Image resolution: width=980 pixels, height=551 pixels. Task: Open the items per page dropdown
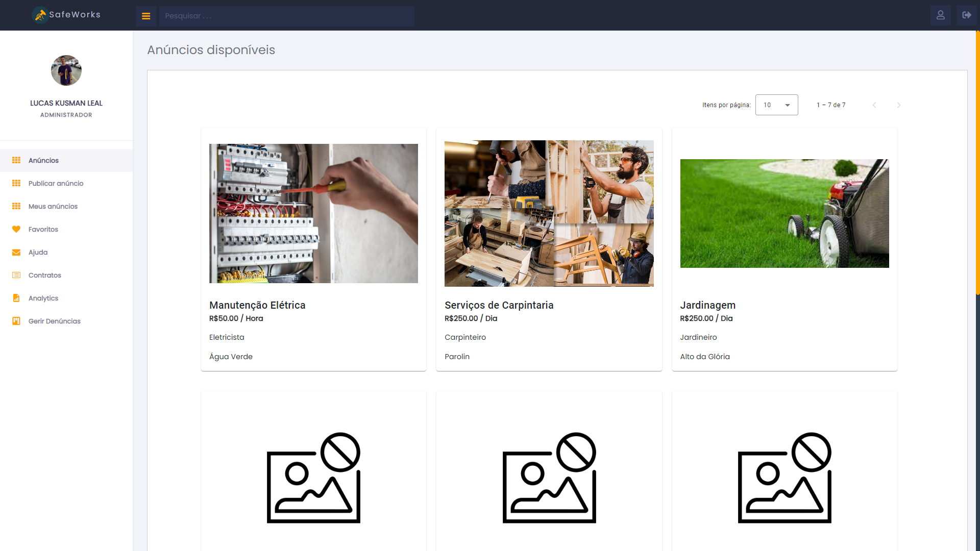[x=776, y=105]
